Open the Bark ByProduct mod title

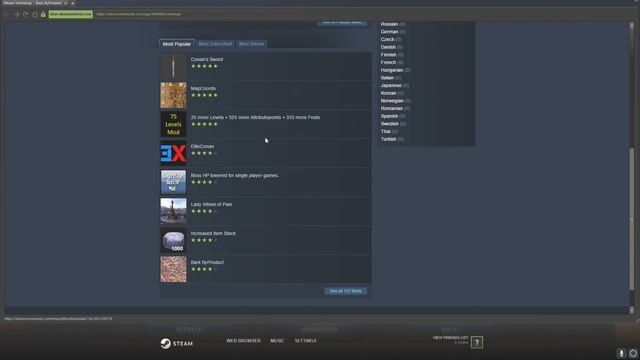pos(207,262)
